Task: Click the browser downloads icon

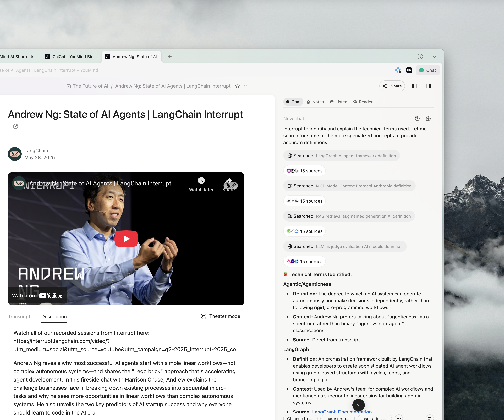Action: (x=420, y=57)
